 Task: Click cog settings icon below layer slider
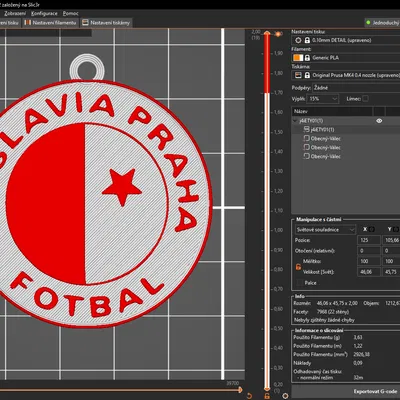[285, 396]
